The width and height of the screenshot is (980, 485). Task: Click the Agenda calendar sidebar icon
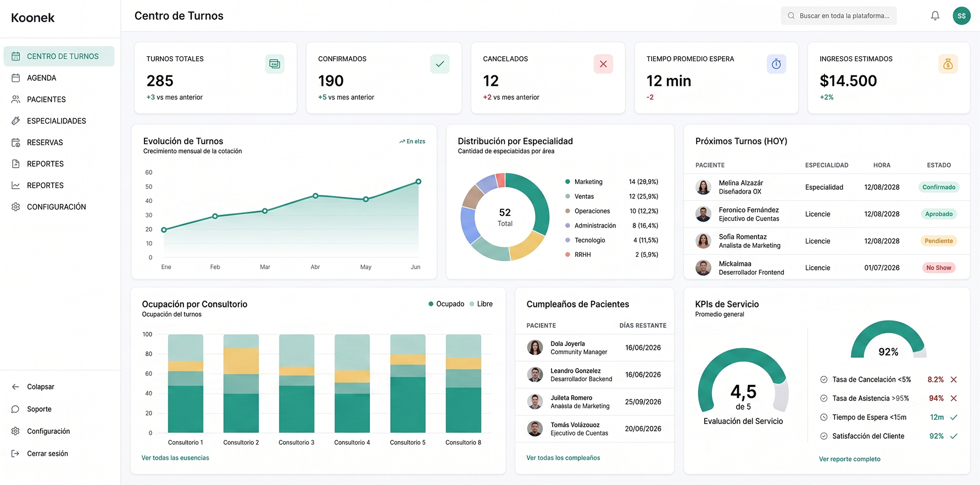[16, 78]
